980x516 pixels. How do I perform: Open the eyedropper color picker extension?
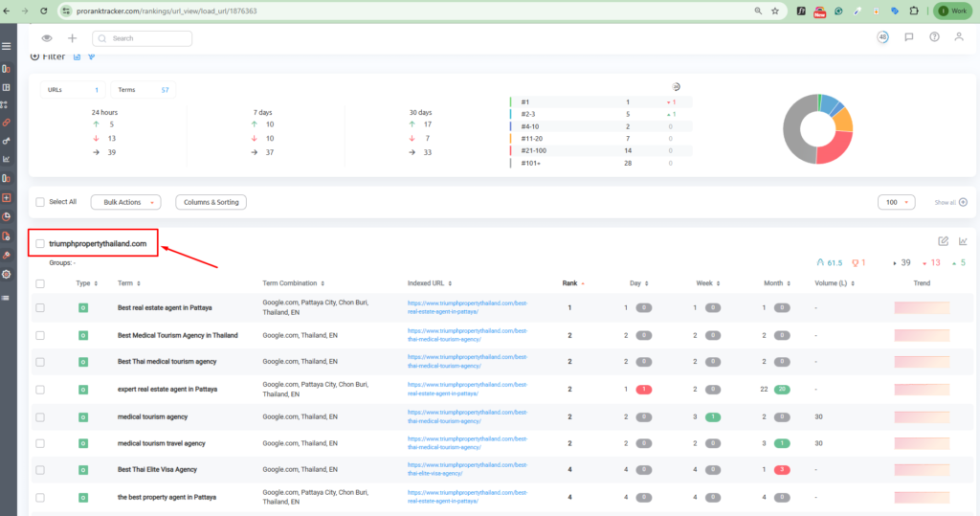(857, 11)
